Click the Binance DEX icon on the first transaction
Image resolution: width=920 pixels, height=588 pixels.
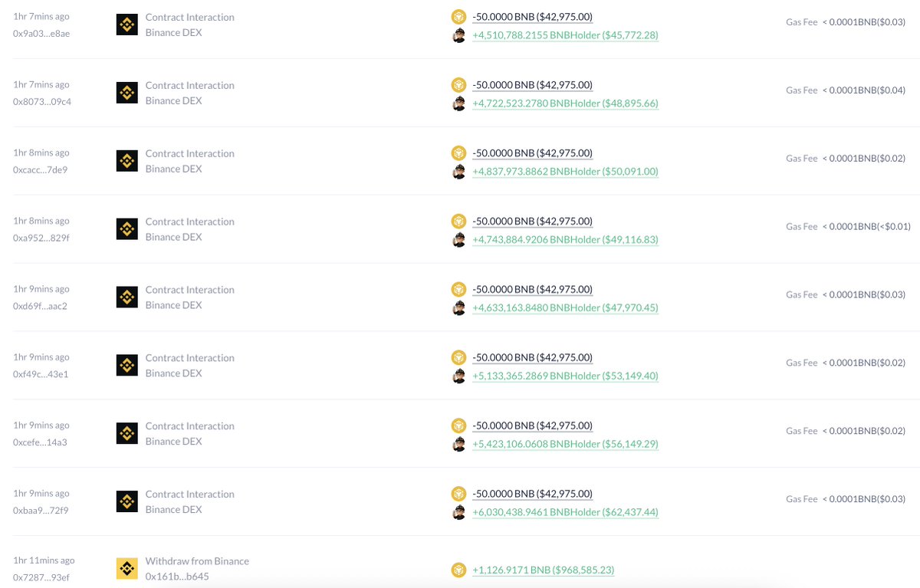(127, 24)
